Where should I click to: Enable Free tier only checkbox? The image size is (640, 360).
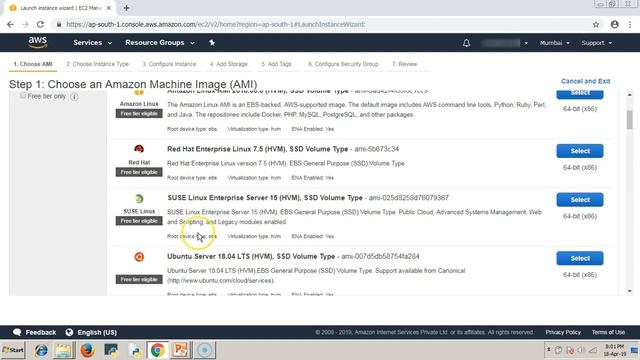23,96
